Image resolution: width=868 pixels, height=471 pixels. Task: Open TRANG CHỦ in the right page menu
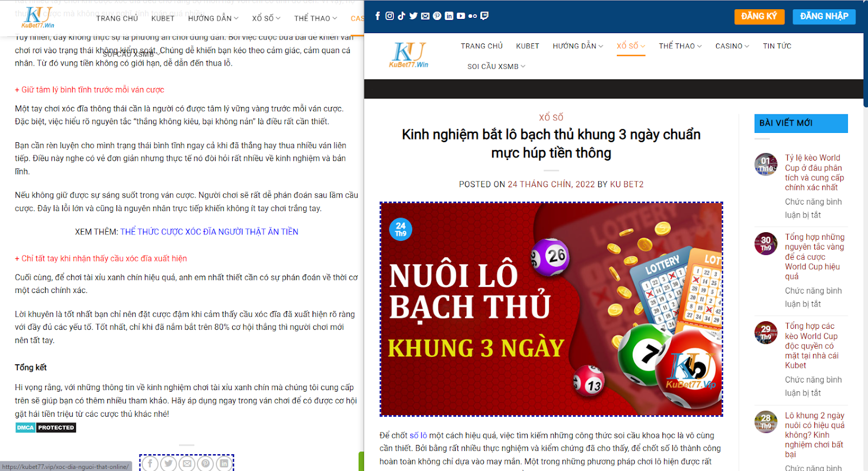click(482, 46)
